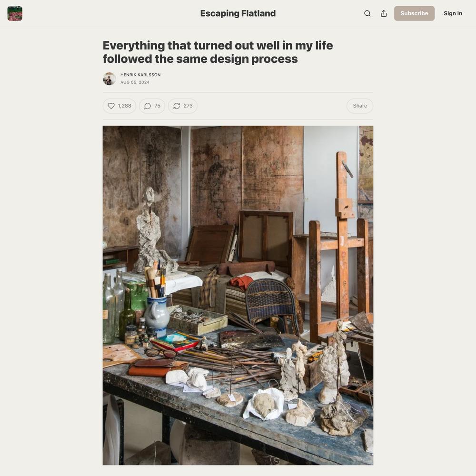Click the post headline text
The width and height of the screenshot is (476, 476).
point(218,52)
